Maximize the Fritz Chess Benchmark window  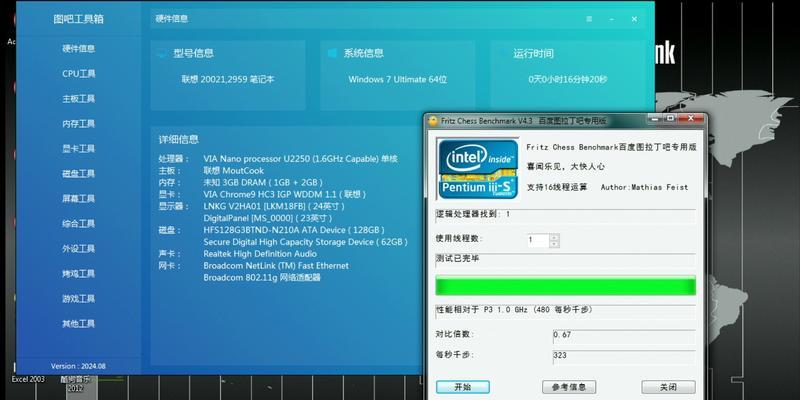coord(670,118)
